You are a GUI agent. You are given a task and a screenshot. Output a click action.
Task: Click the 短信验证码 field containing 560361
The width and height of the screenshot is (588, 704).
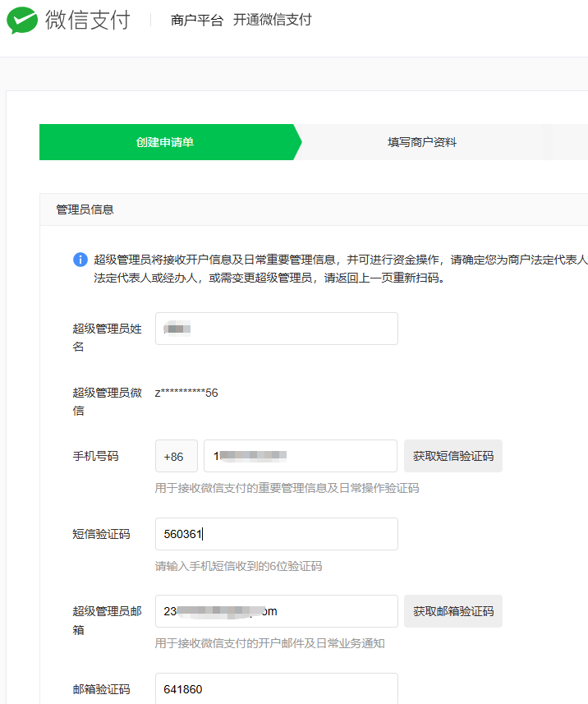277,534
